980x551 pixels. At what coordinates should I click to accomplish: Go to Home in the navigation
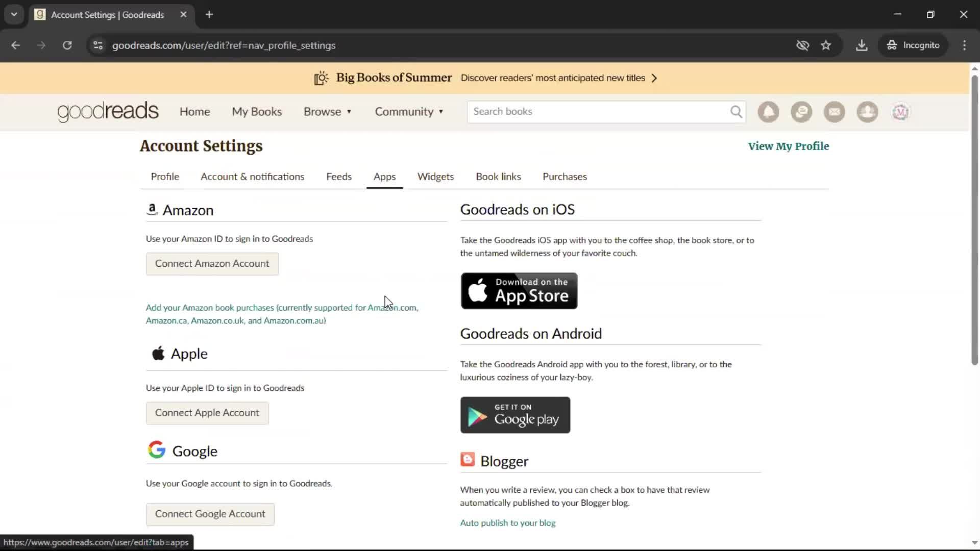coord(194,112)
